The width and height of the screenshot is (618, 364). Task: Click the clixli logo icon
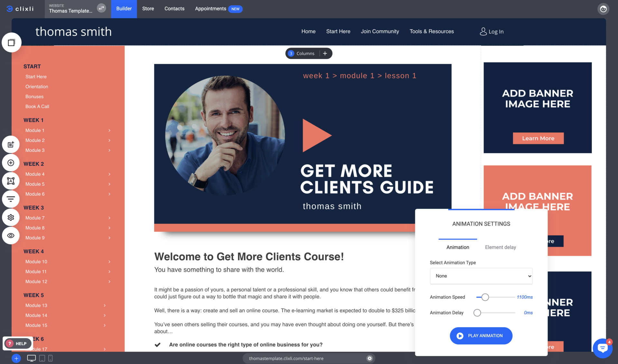(x=10, y=9)
